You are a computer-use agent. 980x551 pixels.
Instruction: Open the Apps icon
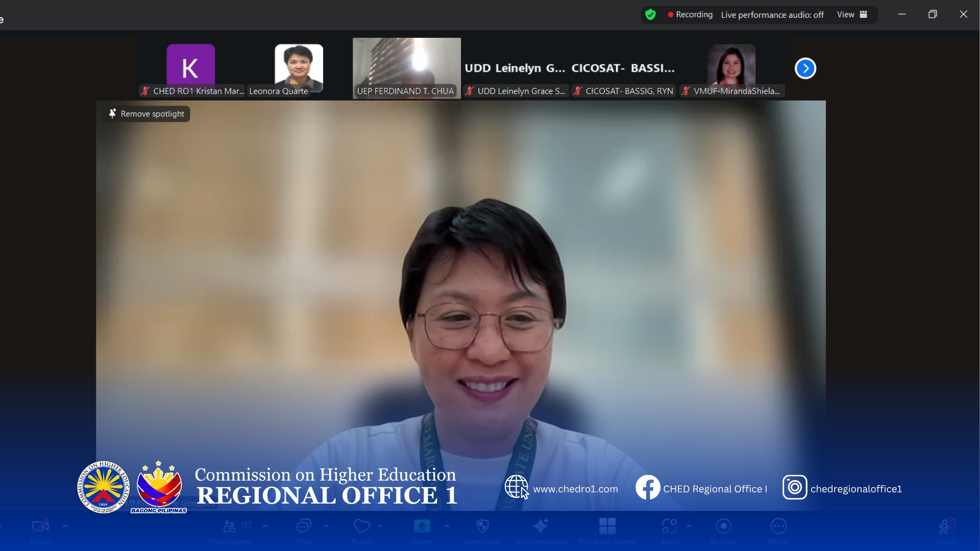click(x=669, y=527)
